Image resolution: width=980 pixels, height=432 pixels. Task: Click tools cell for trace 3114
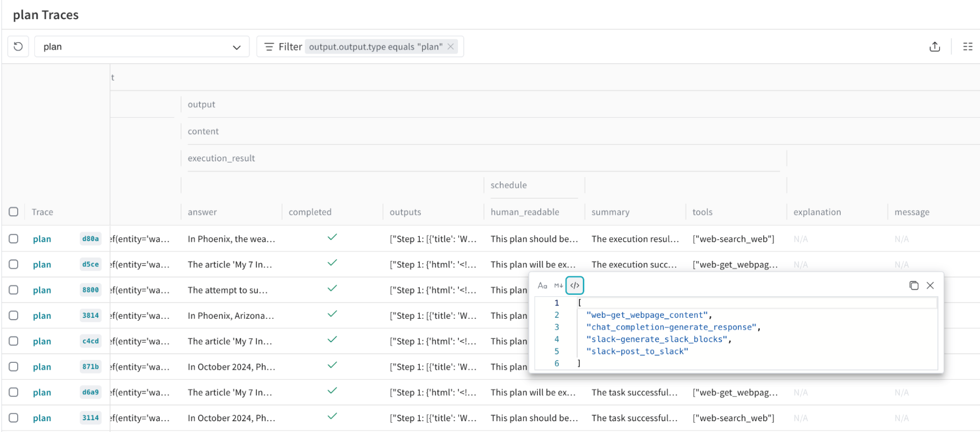click(x=733, y=418)
